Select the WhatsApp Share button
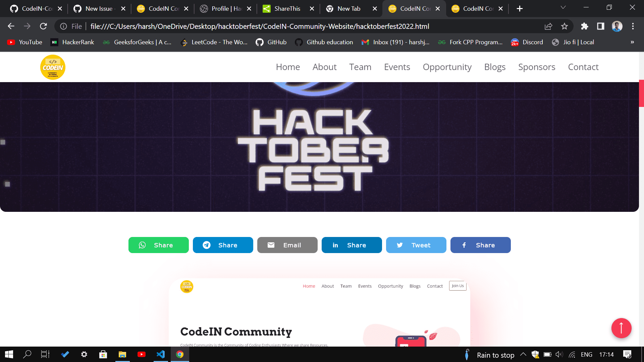 tap(158, 245)
